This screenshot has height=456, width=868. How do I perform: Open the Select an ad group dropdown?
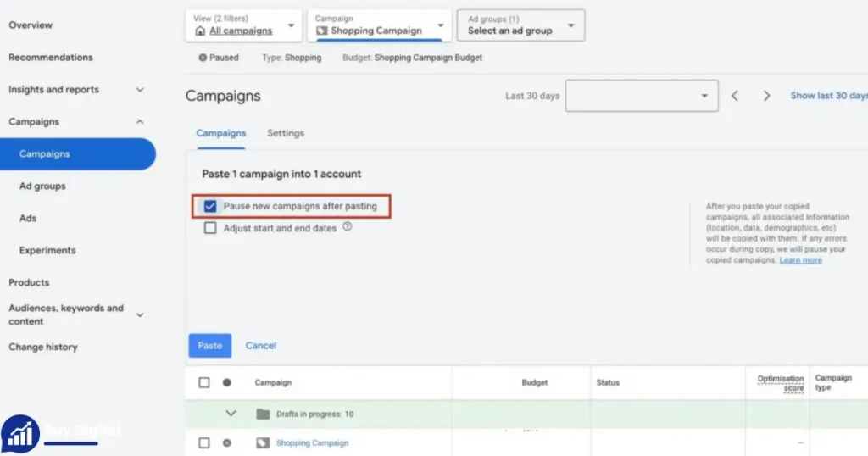coord(521,25)
